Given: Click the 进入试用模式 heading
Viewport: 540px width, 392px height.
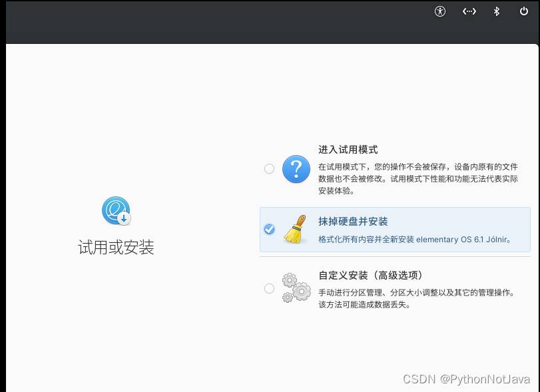Looking at the screenshot, I should 348,150.
